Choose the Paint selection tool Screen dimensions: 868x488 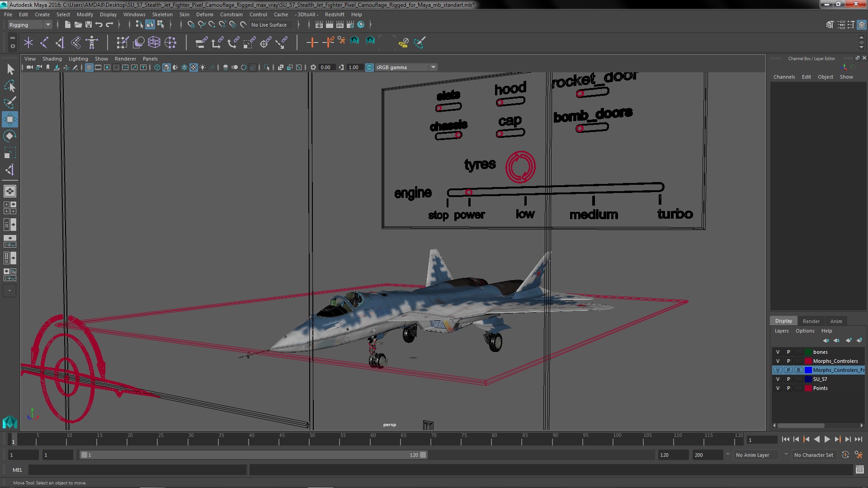10,103
